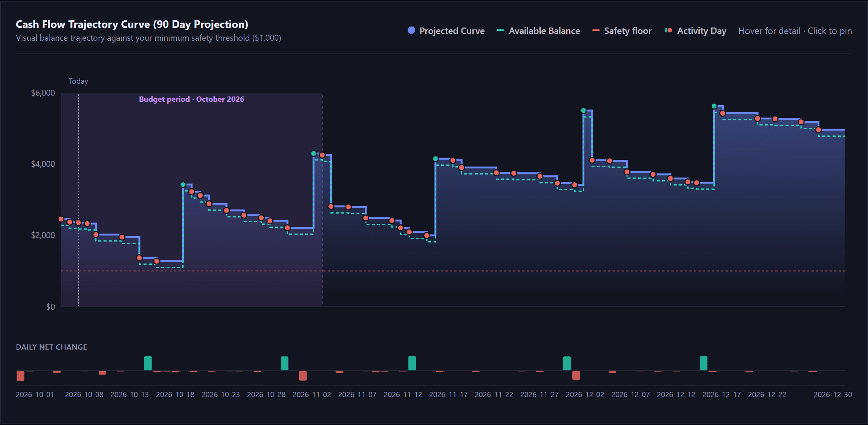The image size is (868, 425).
Task: Pin the last green activity point at the chart's highest peak
Action: [x=714, y=106]
